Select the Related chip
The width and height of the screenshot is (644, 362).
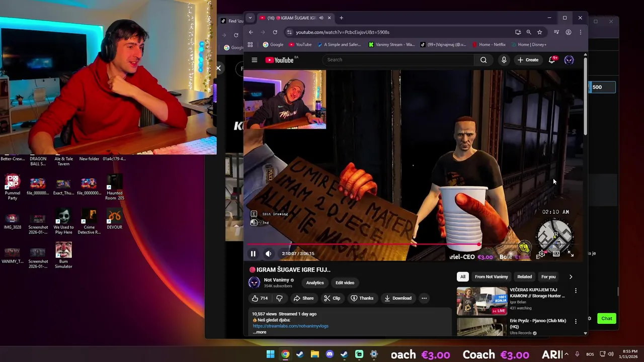click(x=524, y=277)
